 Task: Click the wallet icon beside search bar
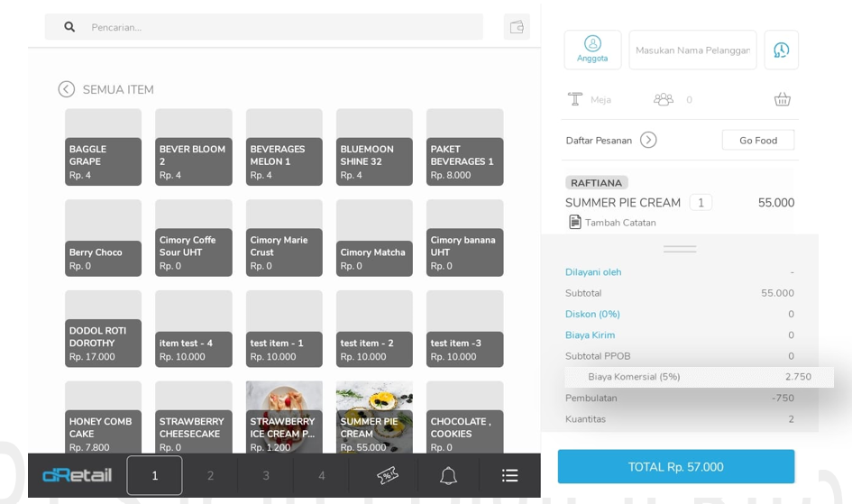point(517,27)
